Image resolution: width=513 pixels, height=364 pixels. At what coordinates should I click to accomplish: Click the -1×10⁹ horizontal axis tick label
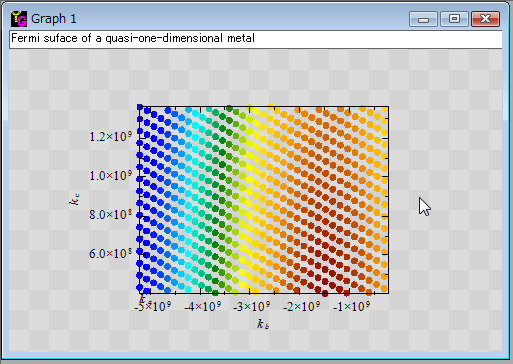(x=351, y=306)
